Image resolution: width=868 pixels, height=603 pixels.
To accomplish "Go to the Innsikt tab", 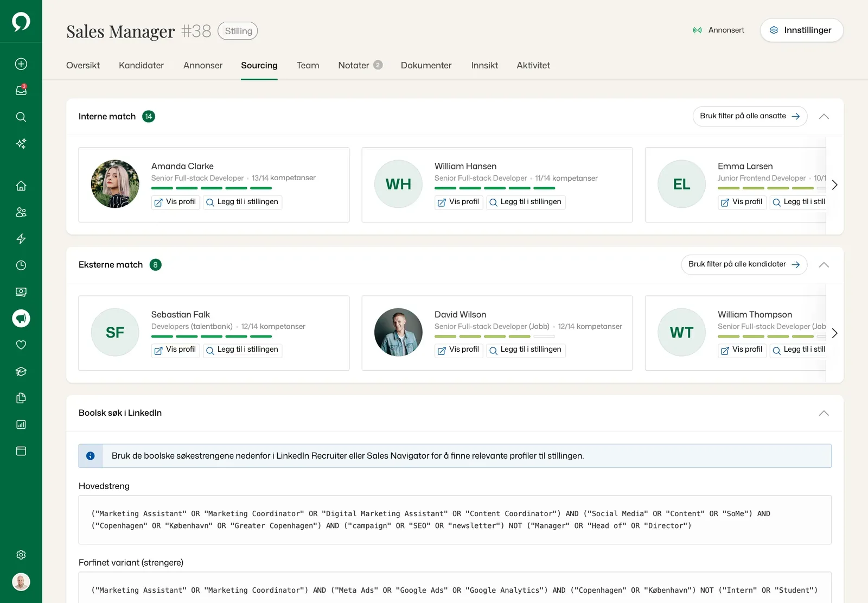I will click(484, 65).
